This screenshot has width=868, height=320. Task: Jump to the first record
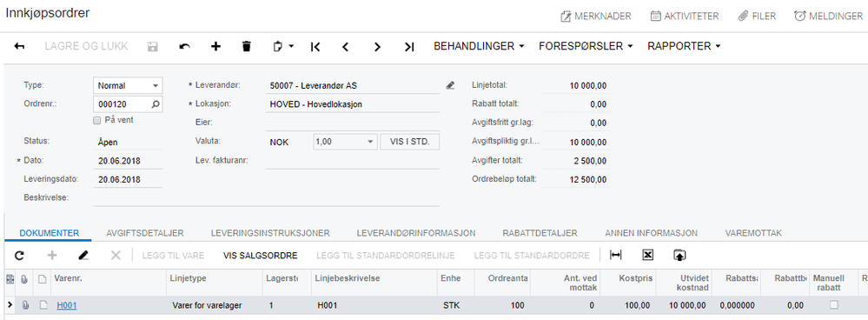coord(315,47)
